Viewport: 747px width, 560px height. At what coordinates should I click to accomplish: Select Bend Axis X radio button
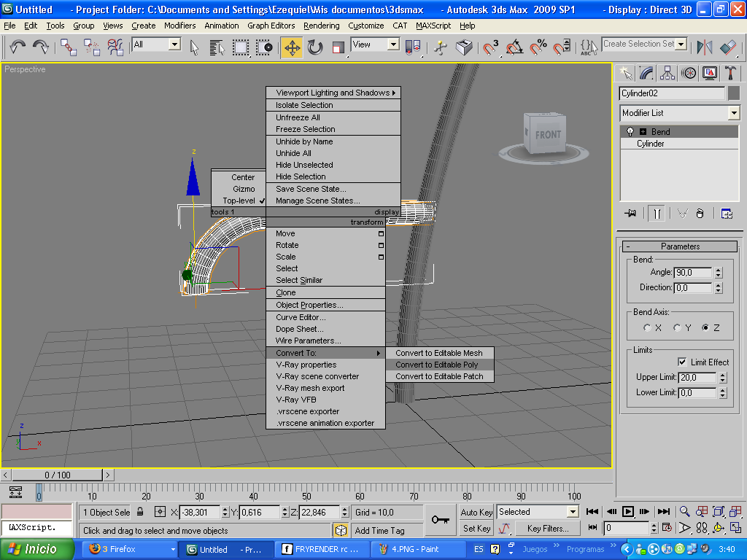point(647,327)
